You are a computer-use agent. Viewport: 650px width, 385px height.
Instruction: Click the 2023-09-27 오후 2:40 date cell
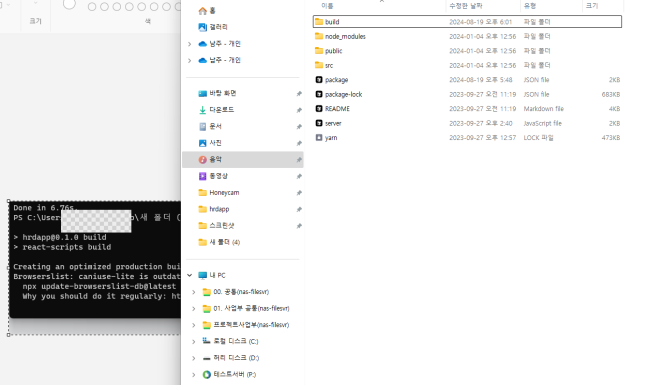[480, 123]
